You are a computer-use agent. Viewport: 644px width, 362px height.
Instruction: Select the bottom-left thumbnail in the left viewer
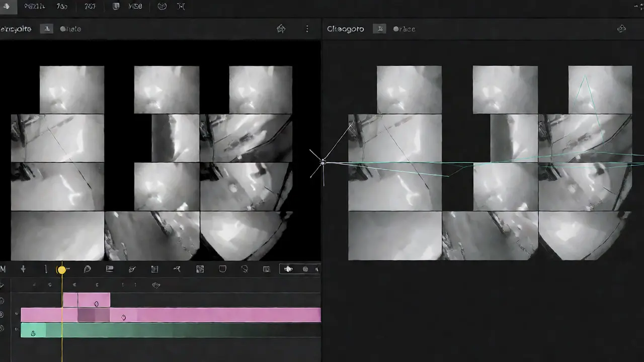pyautogui.click(x=57, y=236)
